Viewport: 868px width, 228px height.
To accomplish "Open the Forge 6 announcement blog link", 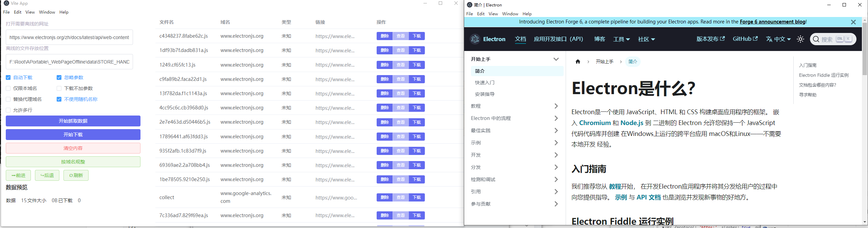I will (x=772, y=22).
